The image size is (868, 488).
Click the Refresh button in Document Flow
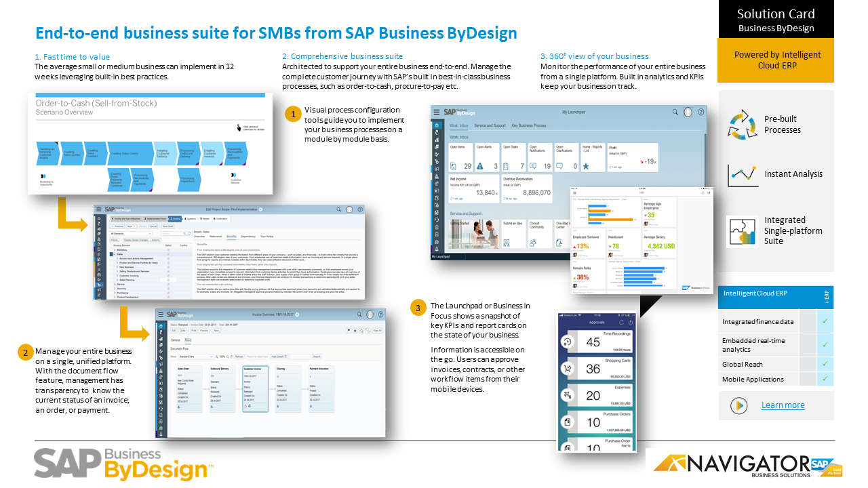239,356
